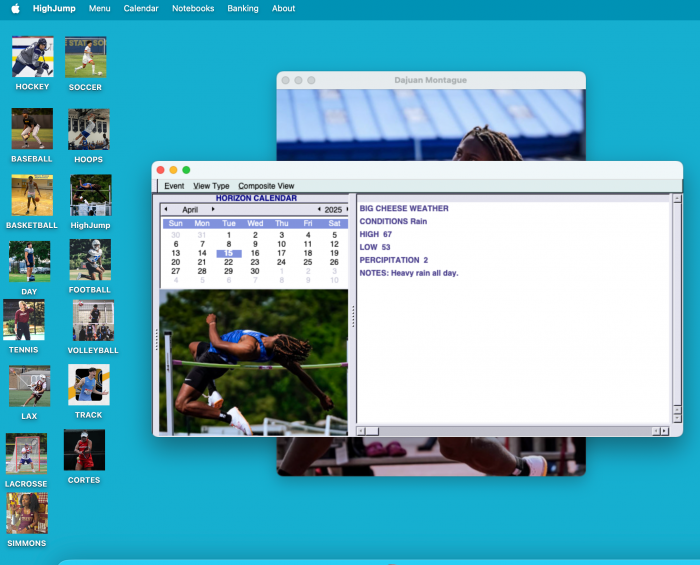Click the FOOTBALL desktop icon

90,261
